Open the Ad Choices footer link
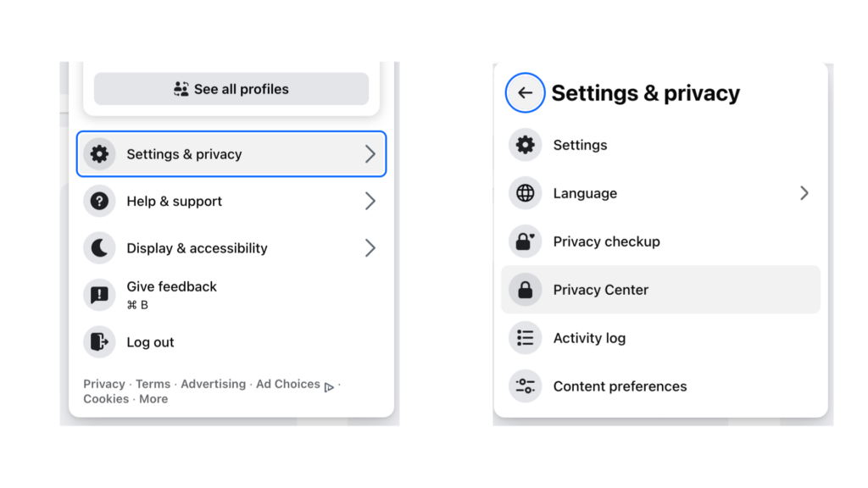 288,384
